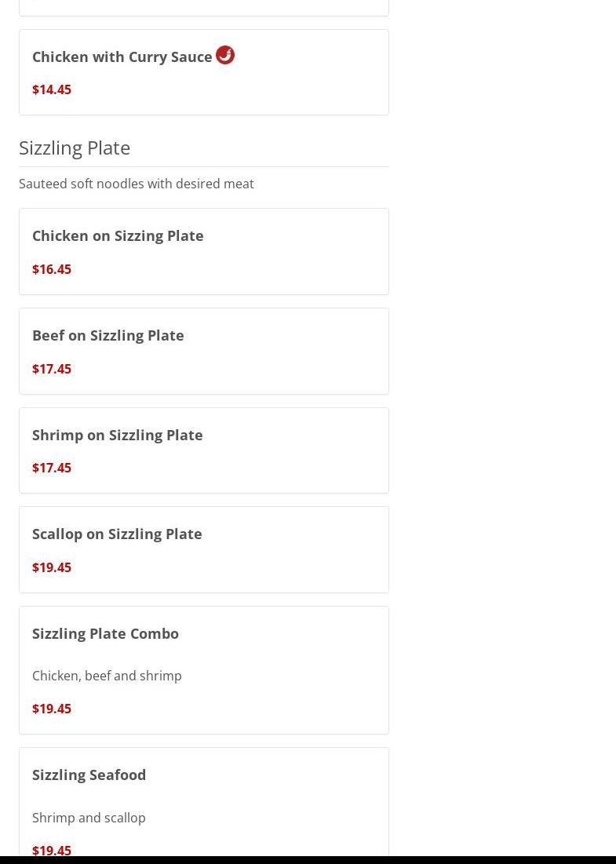Choose Beef on Sizzling Plate
The image size is (616, 864).
[108, 335]
